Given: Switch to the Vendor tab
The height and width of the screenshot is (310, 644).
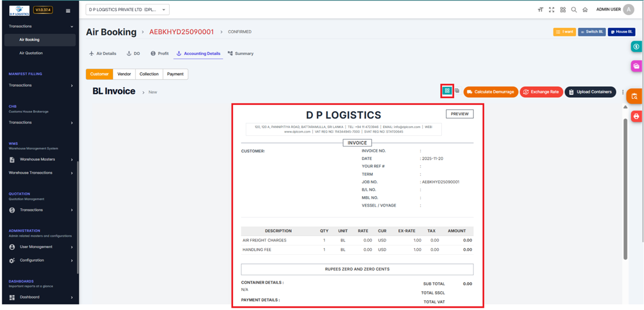Looking at the screenshot, I should pyautogui.click(x=124, y=74).
